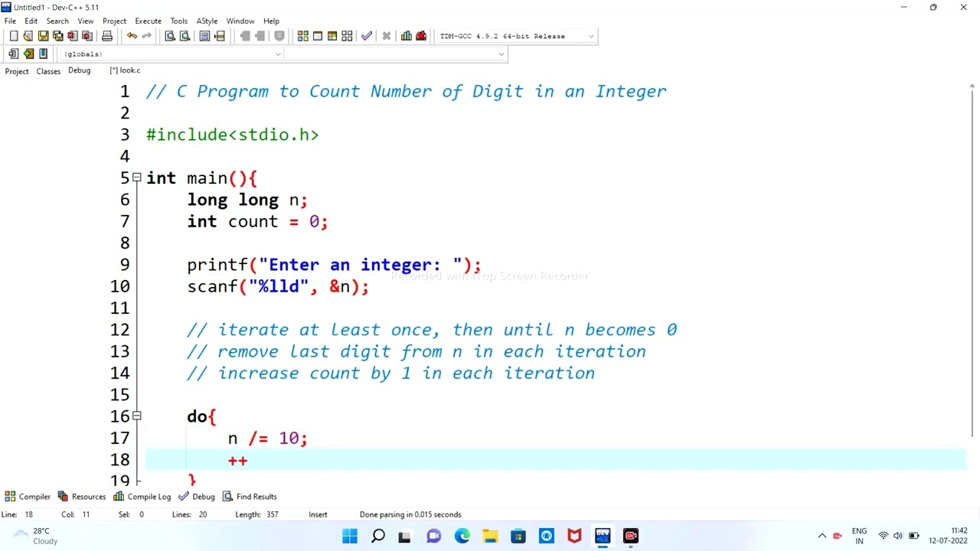Click the Open file toolbar icon
980x551 pixels.
[x=28, y=36]
